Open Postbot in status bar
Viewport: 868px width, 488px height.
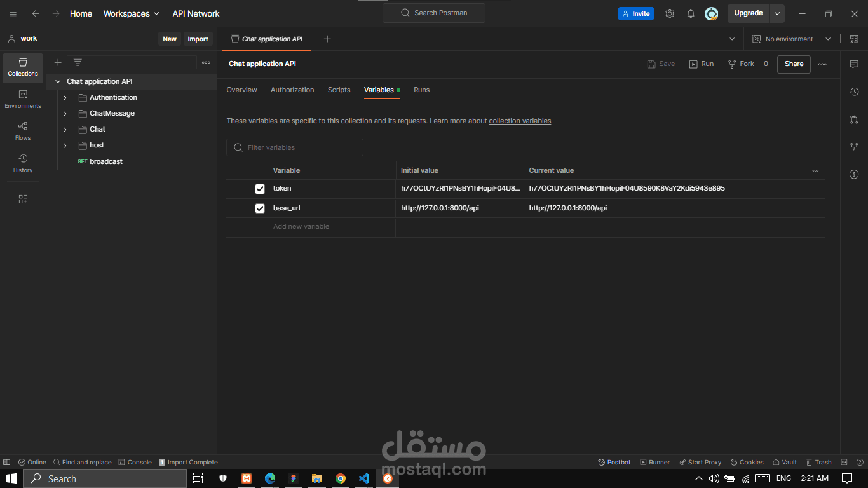coord(614,462)
